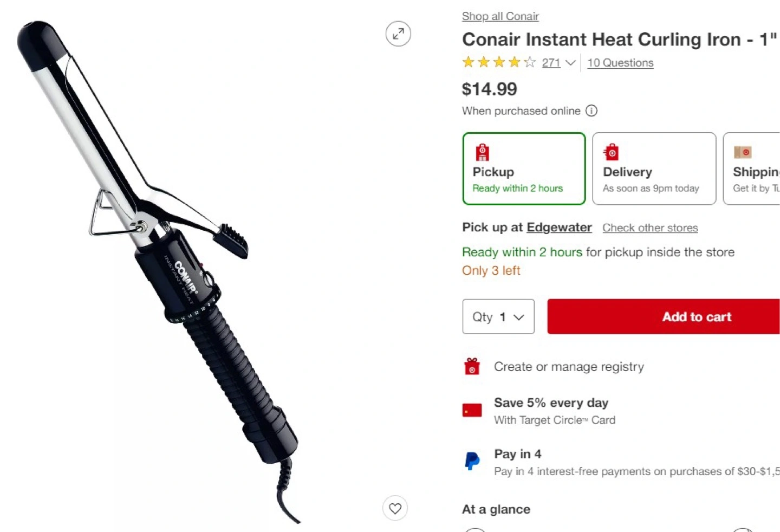Click the gift registry icon
This screenshot has width=780, height=532.
click(x=472, y=367)
